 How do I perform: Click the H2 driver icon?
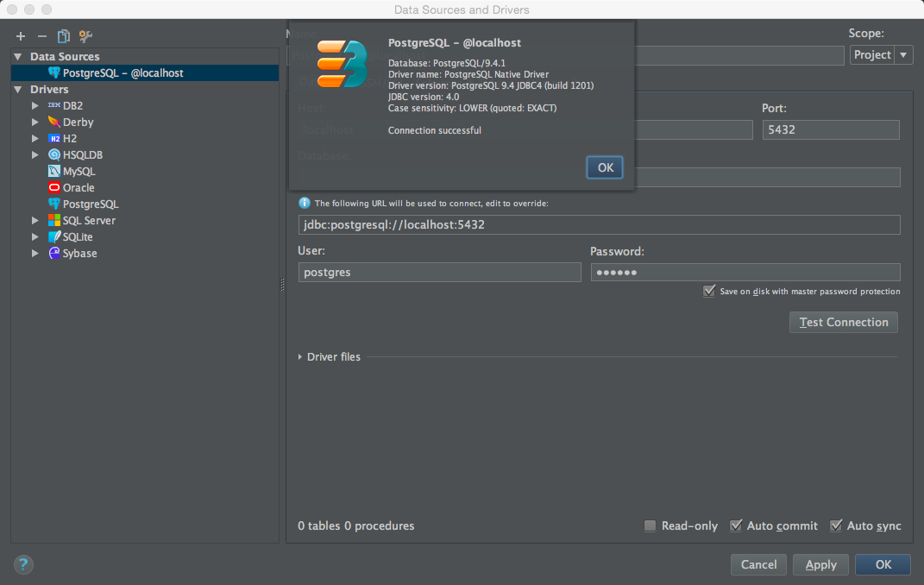[x=54, y=138]
